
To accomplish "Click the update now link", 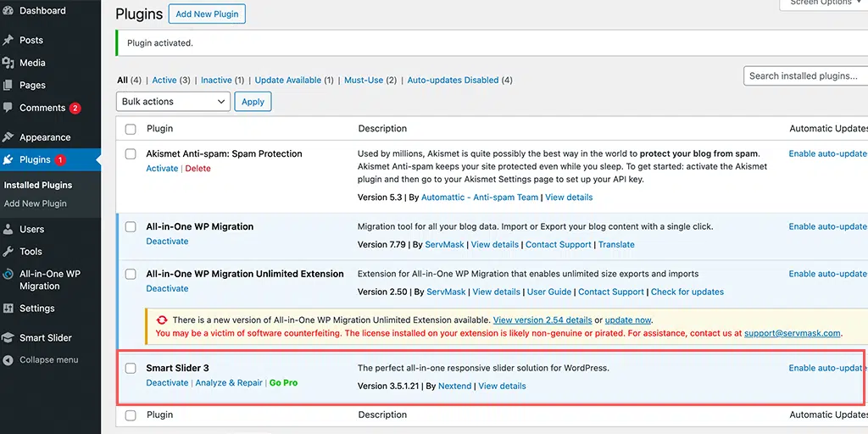I will 628,320.
